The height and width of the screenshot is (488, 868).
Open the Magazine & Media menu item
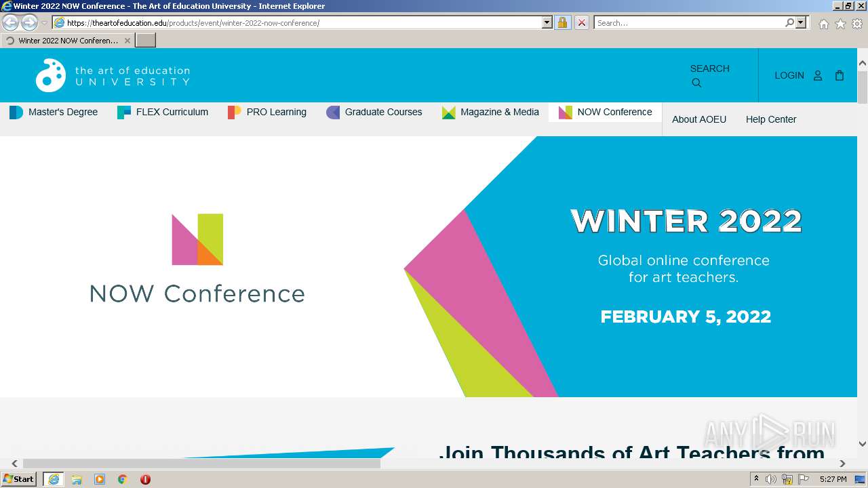coord(490,112)
